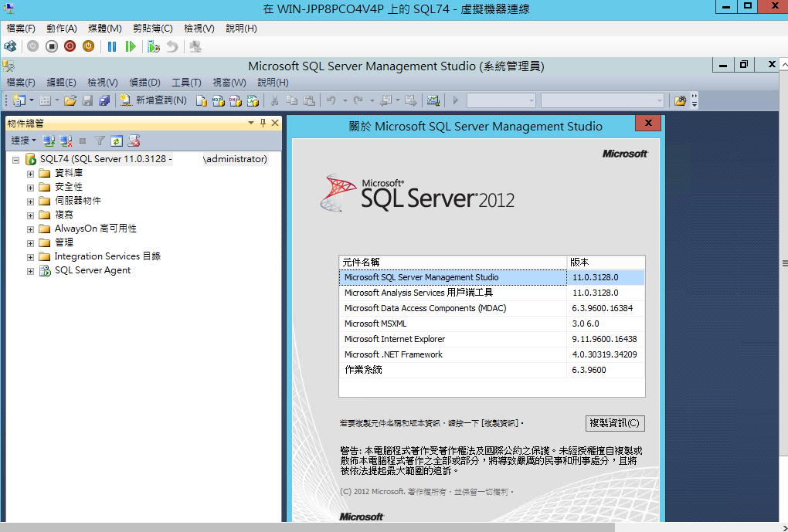Screen dimensions: 788x532
Task: Expand the 管理 folder
Action: pos(31,243)
